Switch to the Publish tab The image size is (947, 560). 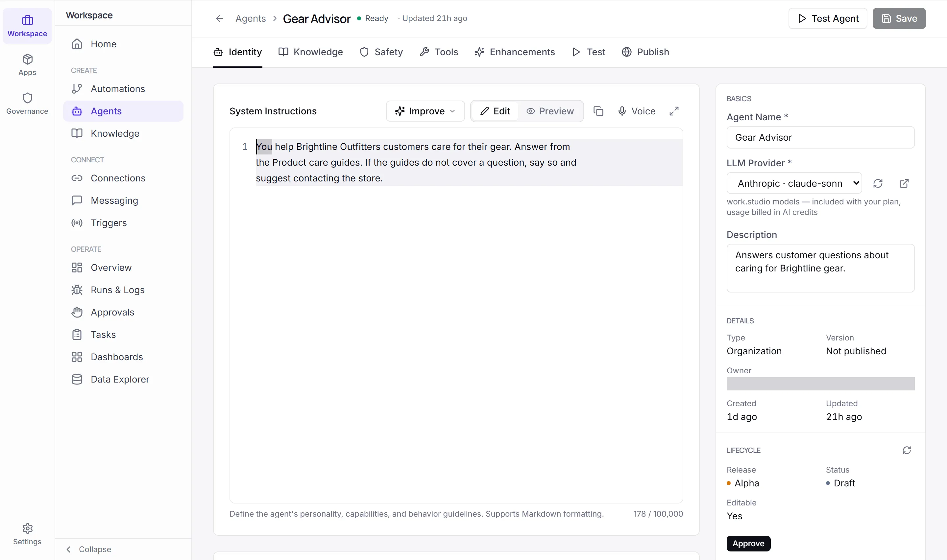coord(645,52)
